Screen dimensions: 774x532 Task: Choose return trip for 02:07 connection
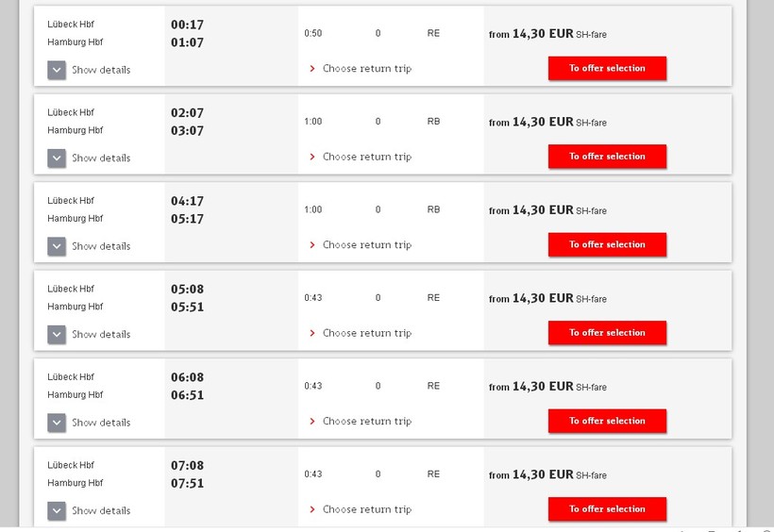pyautogui.click(x=366, y=157)
